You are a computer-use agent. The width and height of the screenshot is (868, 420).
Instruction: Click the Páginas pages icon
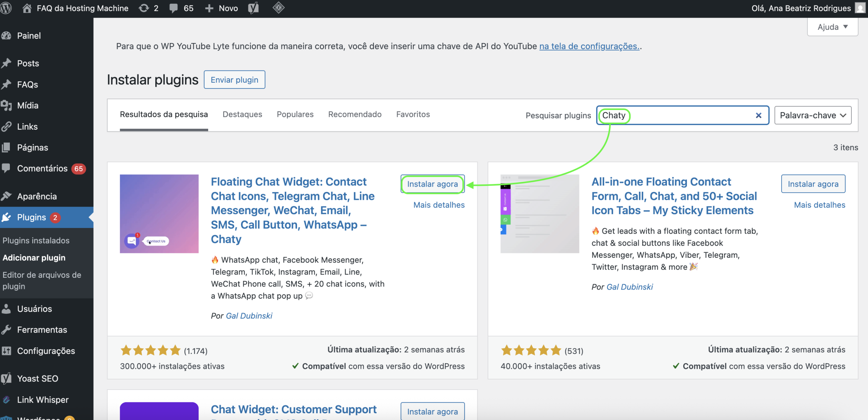pos(6,147)
